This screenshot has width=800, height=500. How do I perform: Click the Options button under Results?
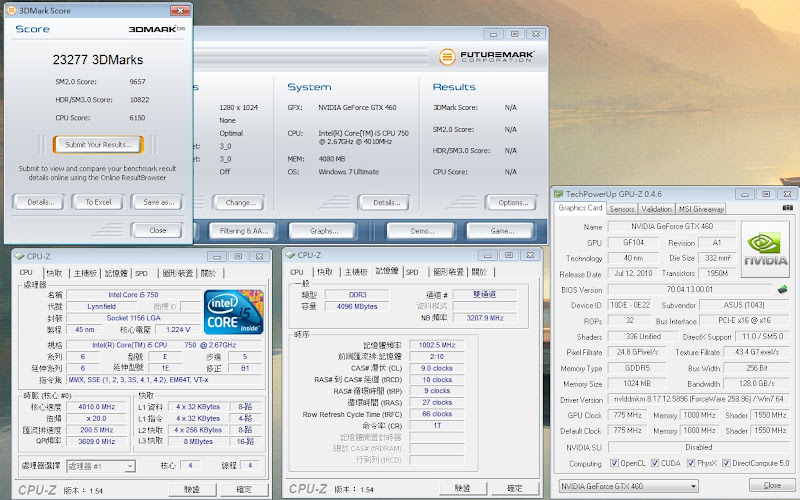pyautogui.click(x=511, y=203)
